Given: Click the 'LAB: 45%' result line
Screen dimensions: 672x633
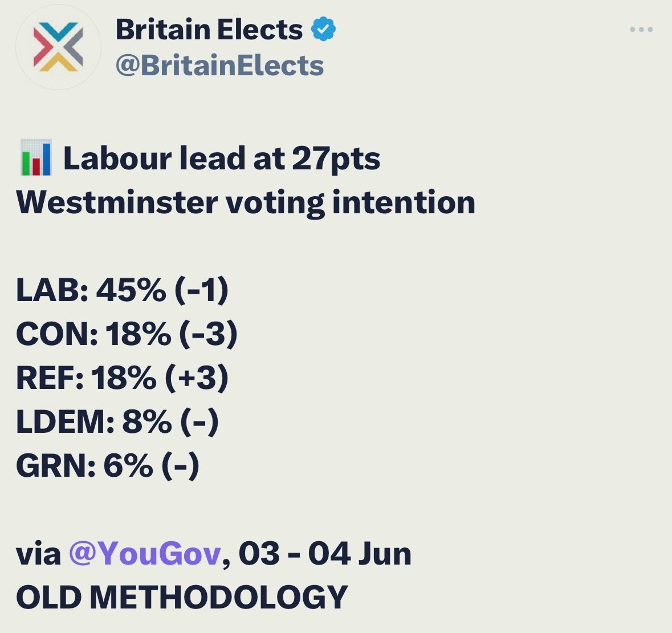Looking at the screenshot, I should click(122, 290).
